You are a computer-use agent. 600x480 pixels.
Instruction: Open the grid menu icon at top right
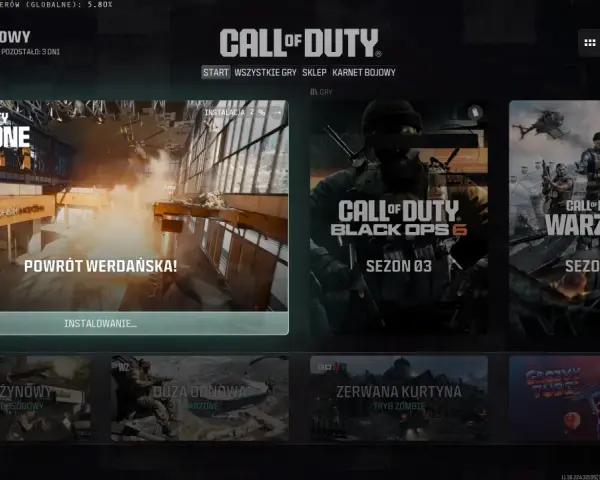[x=590, y=43]
